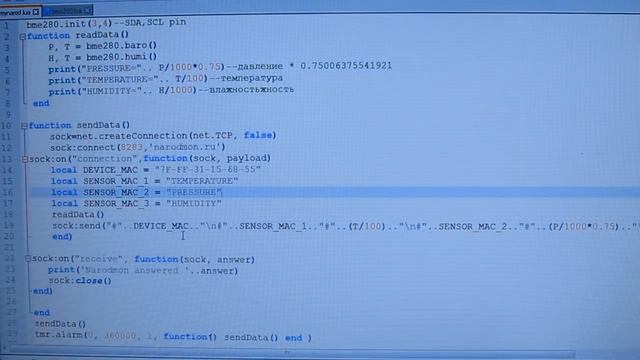Click the comment value 0.75006375541921
Screen dimensions: 640x360
click(x=346, y=66)
